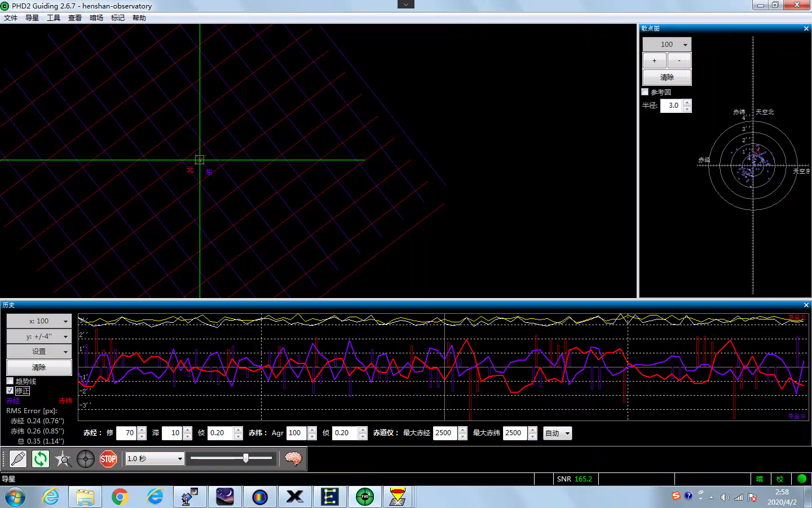This screenshot has height=508, width=812.
Task: Open the blue E taskbar app
Action: click(x=330, y=497)
